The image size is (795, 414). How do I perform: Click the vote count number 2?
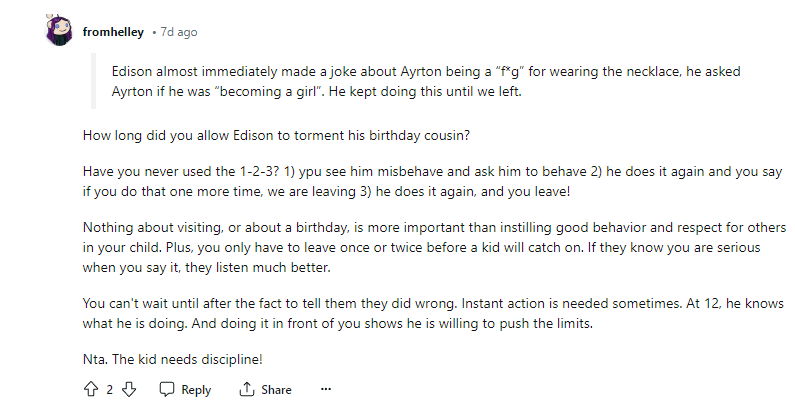(x=109, y=390)
